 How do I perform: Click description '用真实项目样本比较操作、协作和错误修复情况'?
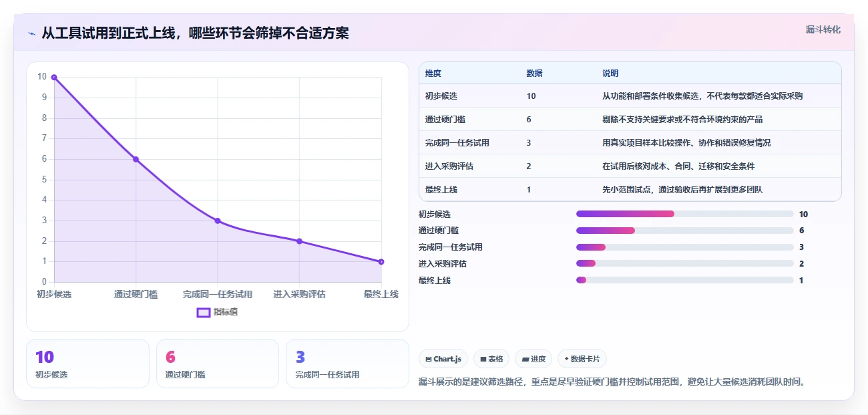coord(686,143)
